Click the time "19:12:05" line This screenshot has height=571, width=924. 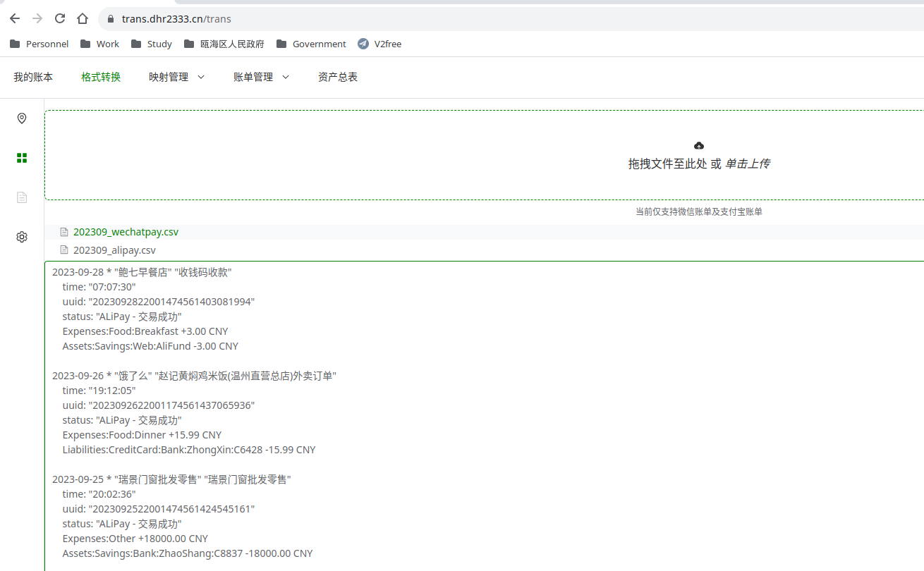click(99, 391)
